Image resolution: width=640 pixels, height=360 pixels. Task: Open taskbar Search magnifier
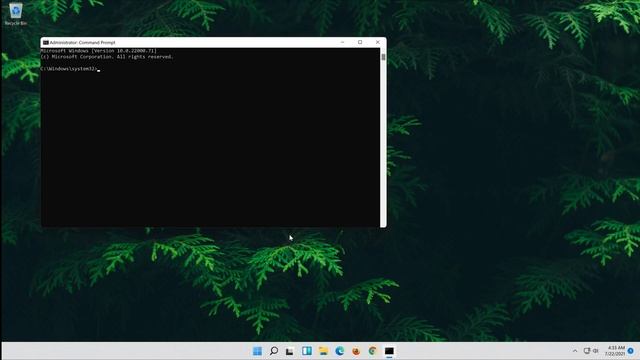coord(274,351)
